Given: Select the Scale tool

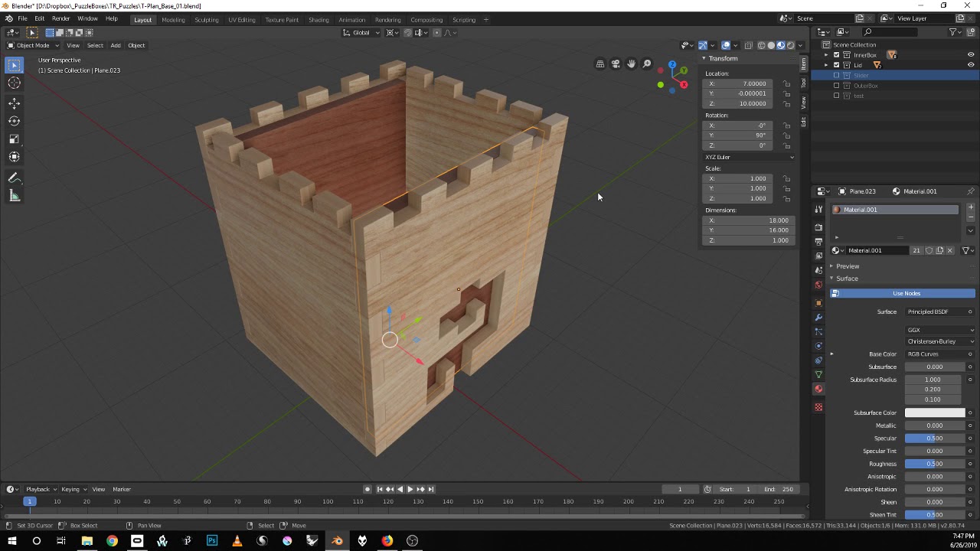Looking at the screenshot, I should pos(14,139).
